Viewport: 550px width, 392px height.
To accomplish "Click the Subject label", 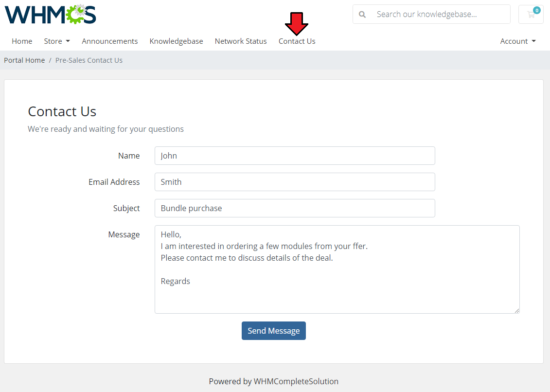I will [x=126, y=208].
